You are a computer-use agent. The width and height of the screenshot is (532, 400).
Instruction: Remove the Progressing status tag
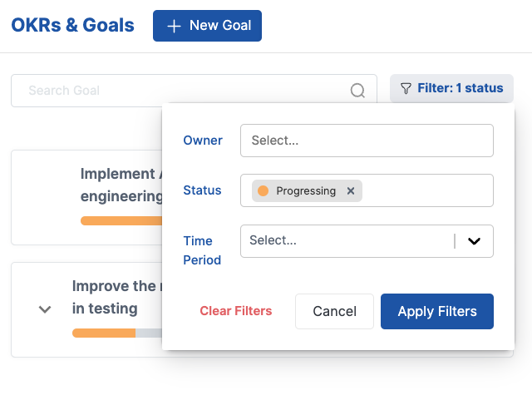(x=351, y=190)
